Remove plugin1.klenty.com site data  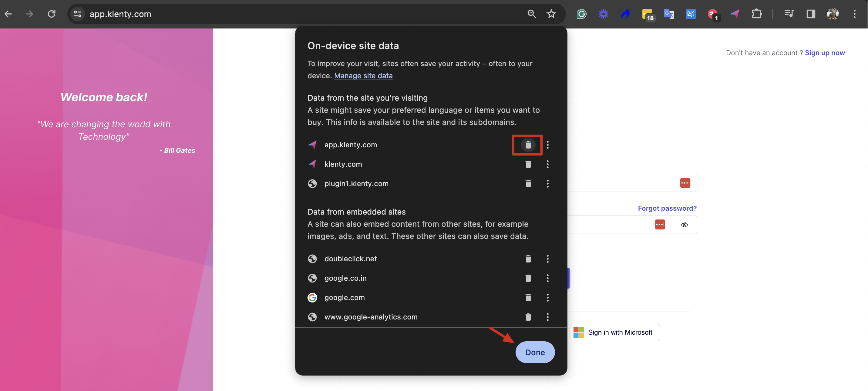click(528, 184)
